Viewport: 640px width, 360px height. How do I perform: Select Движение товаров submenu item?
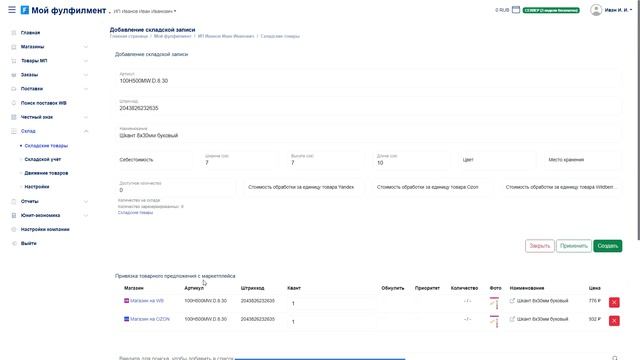[x=46, y=173]
